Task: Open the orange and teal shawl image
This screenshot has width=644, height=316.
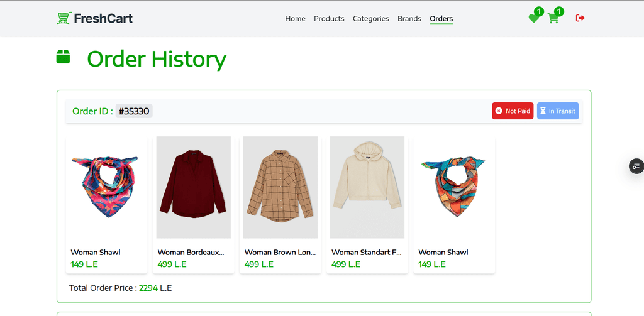Action: 454,187
